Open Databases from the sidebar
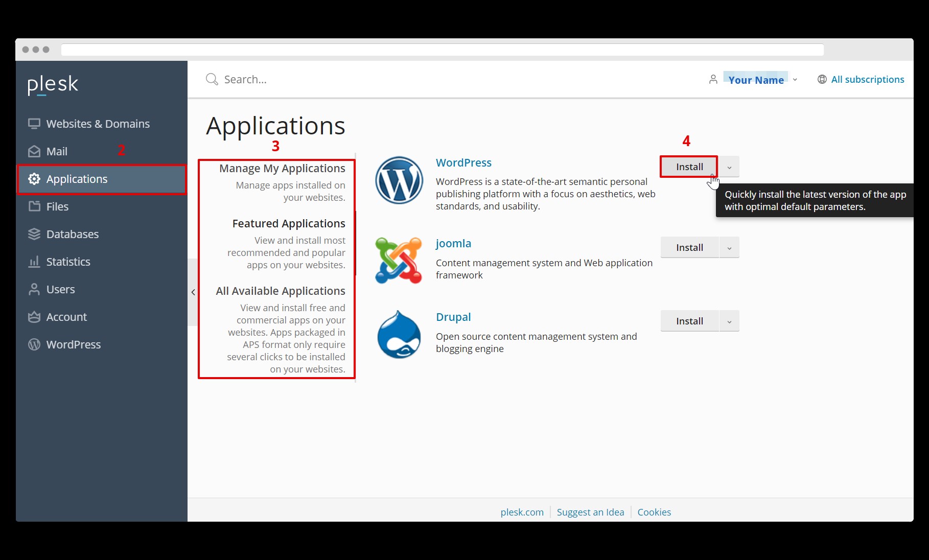Viewport: 929px width, 560px height. point(102,234)
